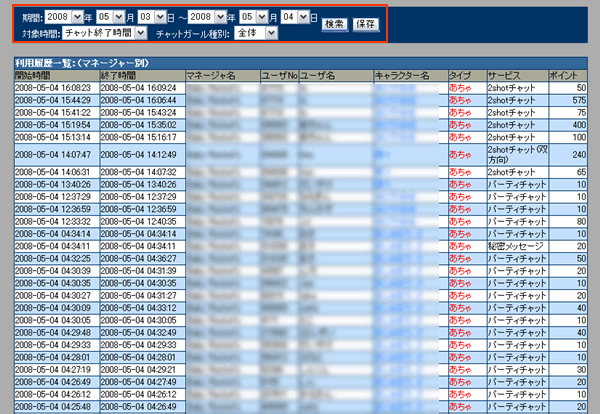600x414 pixels.
Task: Click the 秘密メッセージ service cell
Action: point(516,245)
